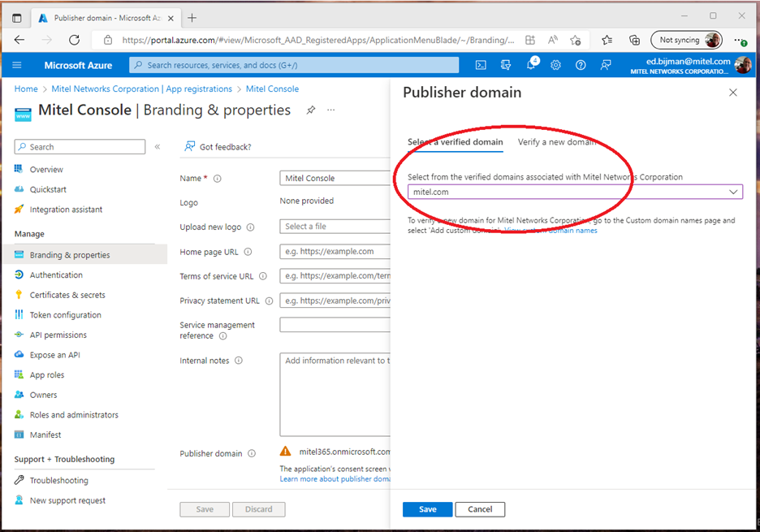
Task: Open the blade ellipsis more options
Action: click(330, 110)
